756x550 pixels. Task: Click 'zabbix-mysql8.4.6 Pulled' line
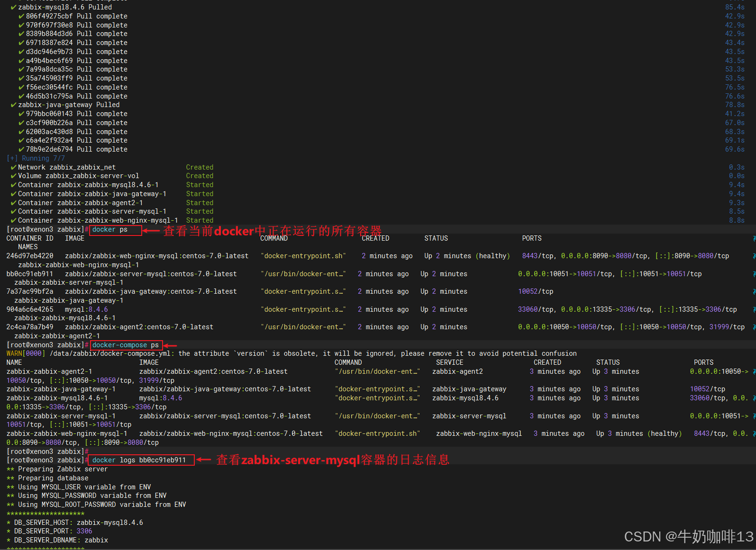coord(62,7)
